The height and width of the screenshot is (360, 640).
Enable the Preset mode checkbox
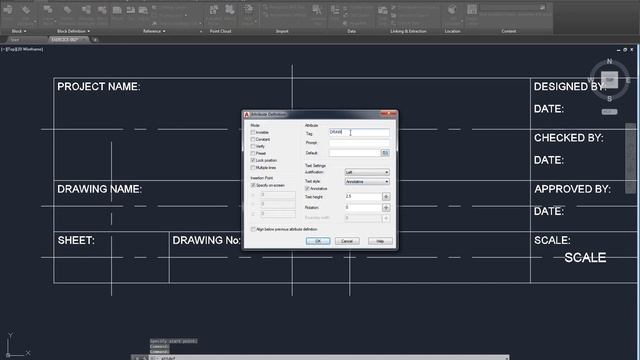253,153
